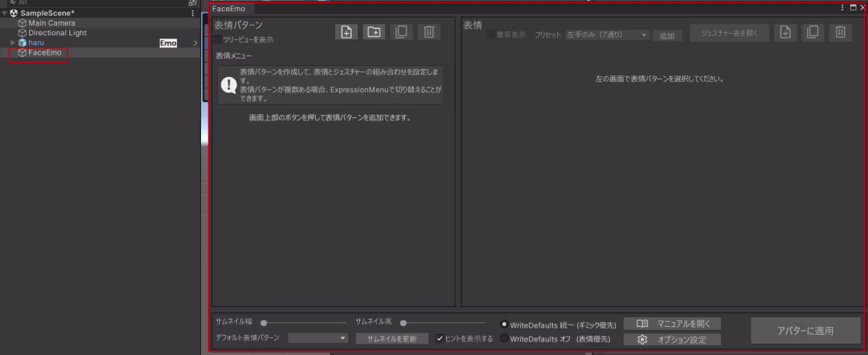Image resolution: width=868 pixels, height=355 pixels.
Task: Add a new expression in right panel
Action: pos(785,33)
